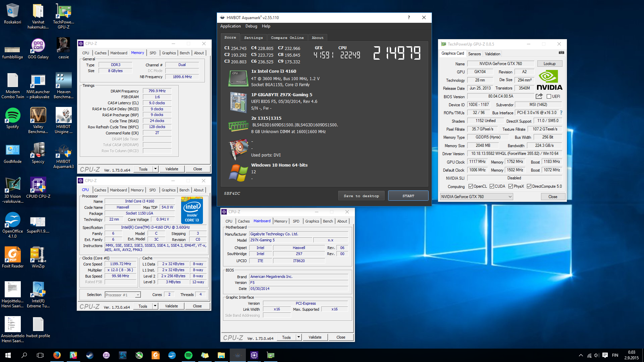The height and width of the screenshot is (362, 644).
Task: Click the START button in Aquamark
Action: (408, 196)
